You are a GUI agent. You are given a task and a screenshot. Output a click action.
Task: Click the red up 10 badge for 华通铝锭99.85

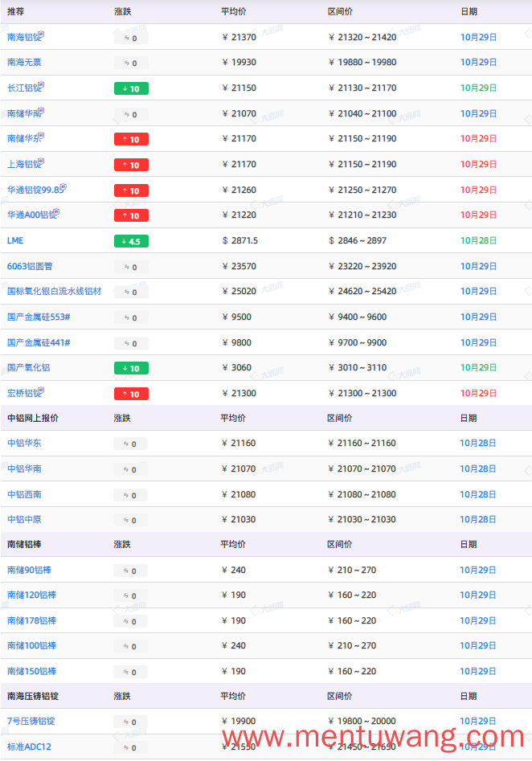pos(131,190)
